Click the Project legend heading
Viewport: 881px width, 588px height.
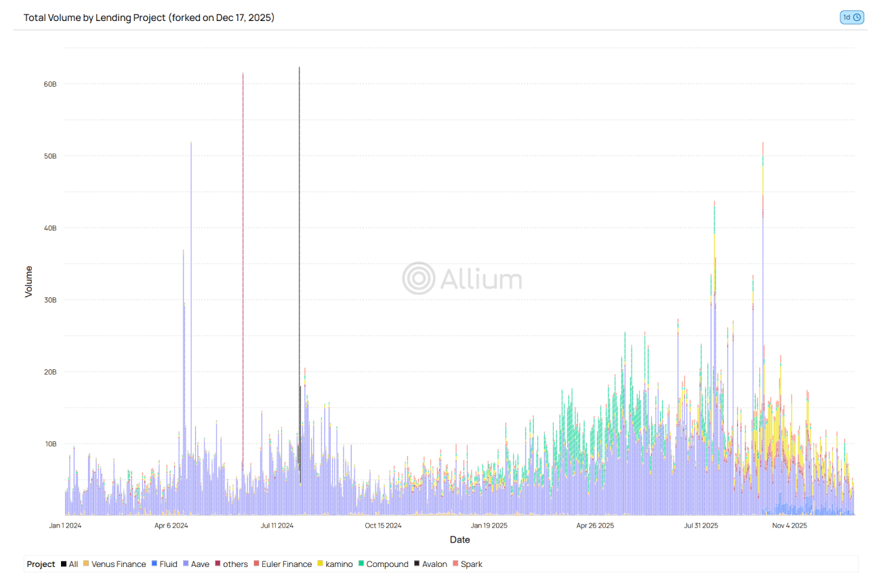click(41, 564)
